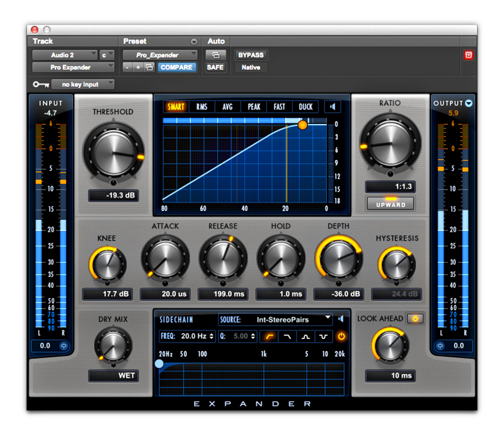Toggle UPWARD expansion mode
Image resolution: width=504 pixels, height=441 pixels.
click(x=391, y=203)
